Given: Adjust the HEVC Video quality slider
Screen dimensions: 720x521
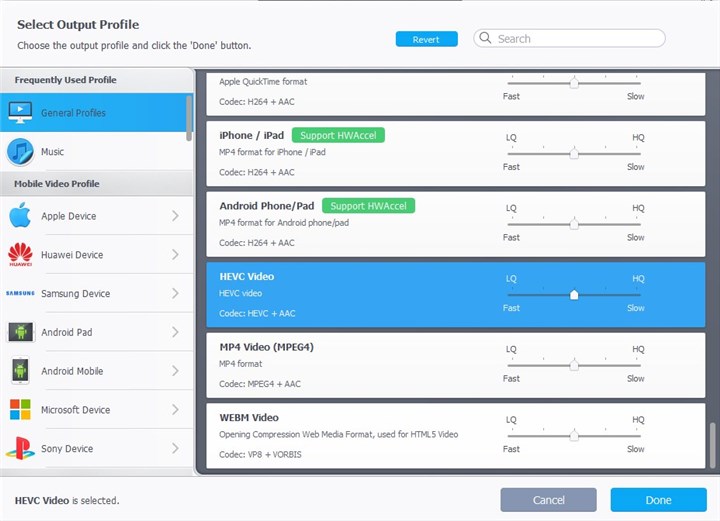Looking at the screenshot, I should tap(574, 295).
